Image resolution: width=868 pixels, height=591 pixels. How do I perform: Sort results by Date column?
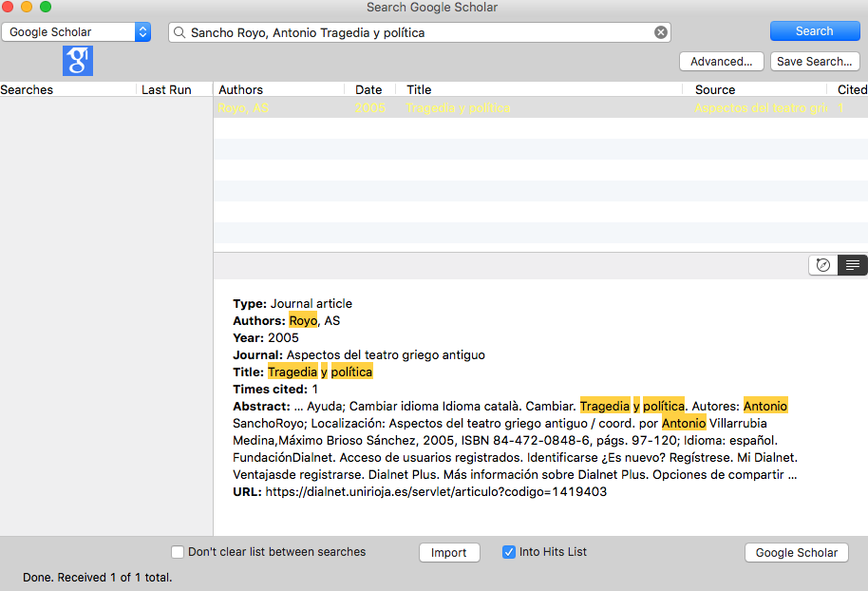369,89
